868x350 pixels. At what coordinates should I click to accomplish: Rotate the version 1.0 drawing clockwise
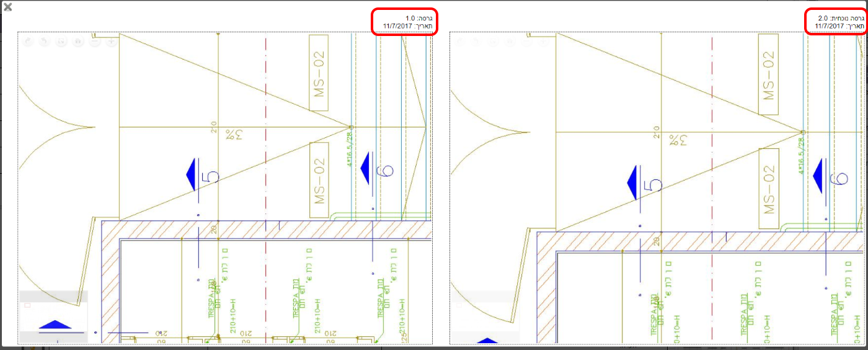[x=27, y=42]
